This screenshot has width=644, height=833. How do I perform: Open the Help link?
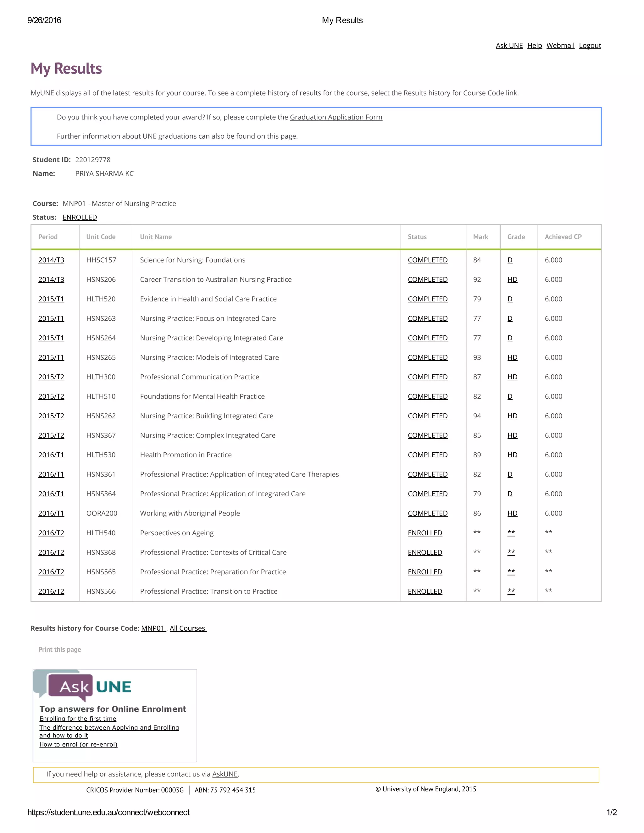coord(534,45)
